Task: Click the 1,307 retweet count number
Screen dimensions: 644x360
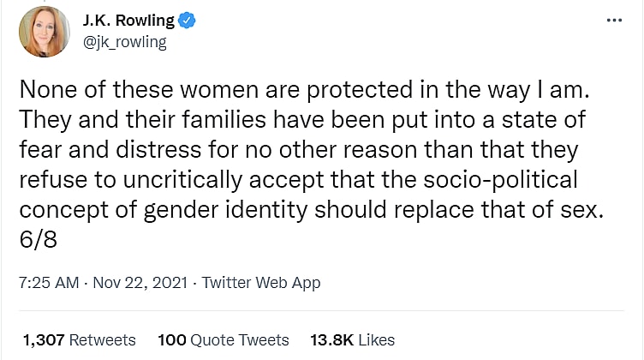Action: pos(45,340)
